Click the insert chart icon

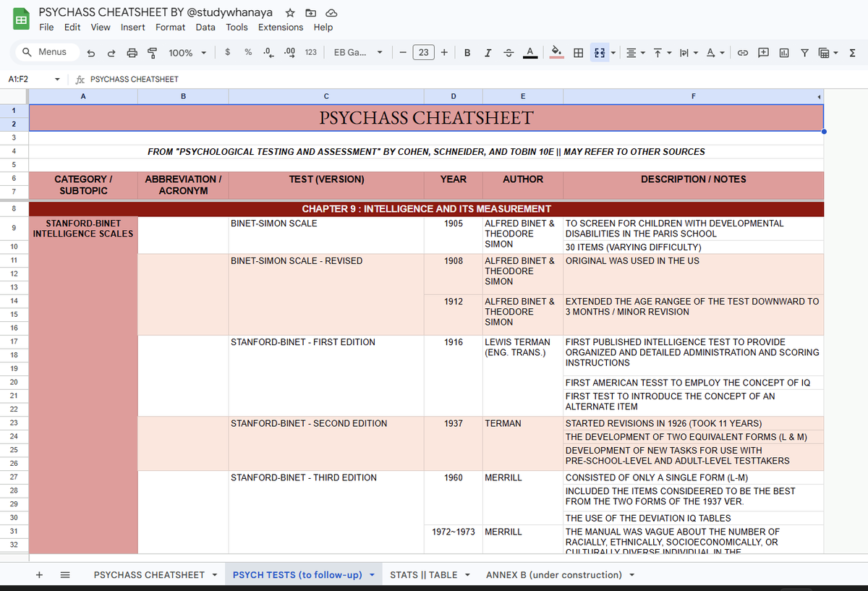click(785, 52)
